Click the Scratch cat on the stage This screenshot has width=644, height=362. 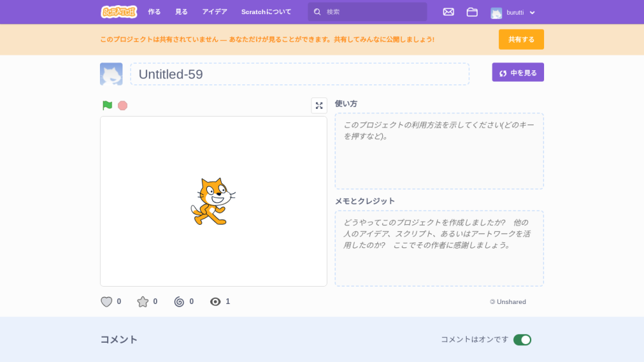tap(213, 201)
